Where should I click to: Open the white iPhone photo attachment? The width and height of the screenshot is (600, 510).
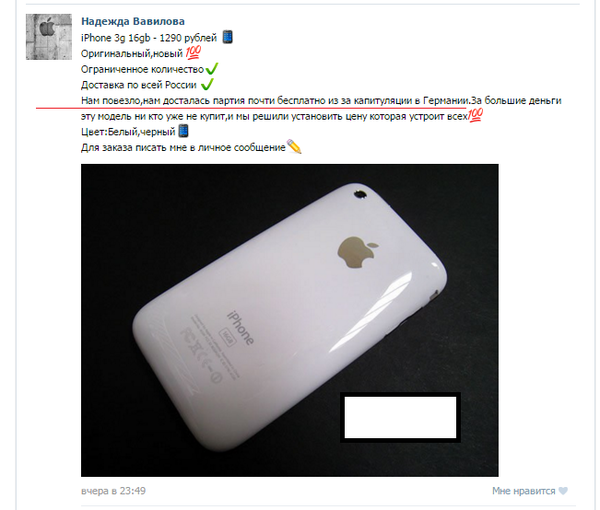click(x=290, y=320)
